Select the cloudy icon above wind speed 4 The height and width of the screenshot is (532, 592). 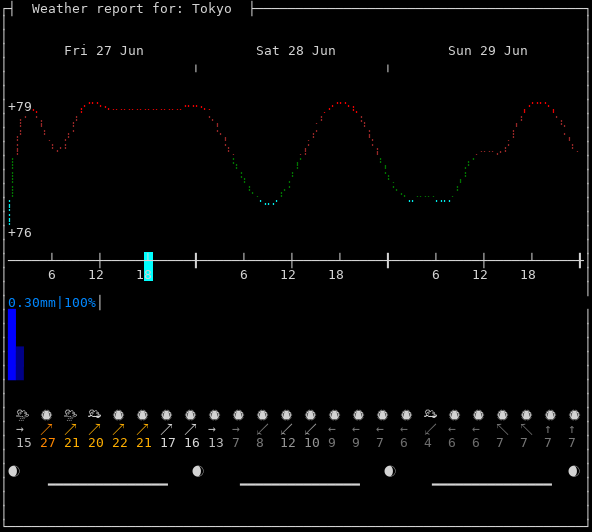pos(430,414)
